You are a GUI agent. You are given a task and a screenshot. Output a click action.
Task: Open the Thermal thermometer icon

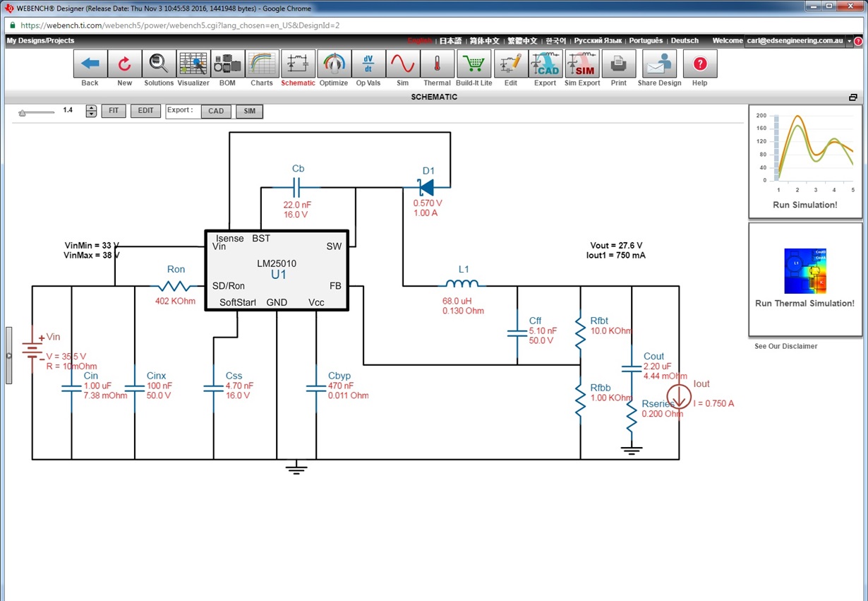(x=438, y=64)
